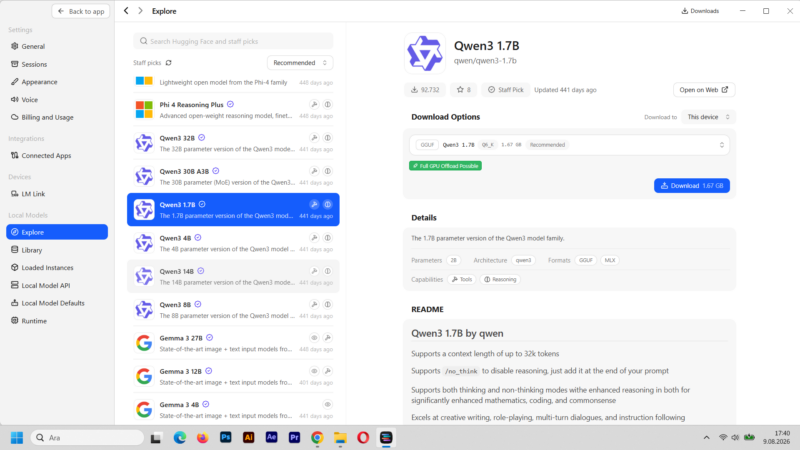Select Qwen3 14B in the model list
Viewport: 800px width, 450px height.
[x=233, y=276]
